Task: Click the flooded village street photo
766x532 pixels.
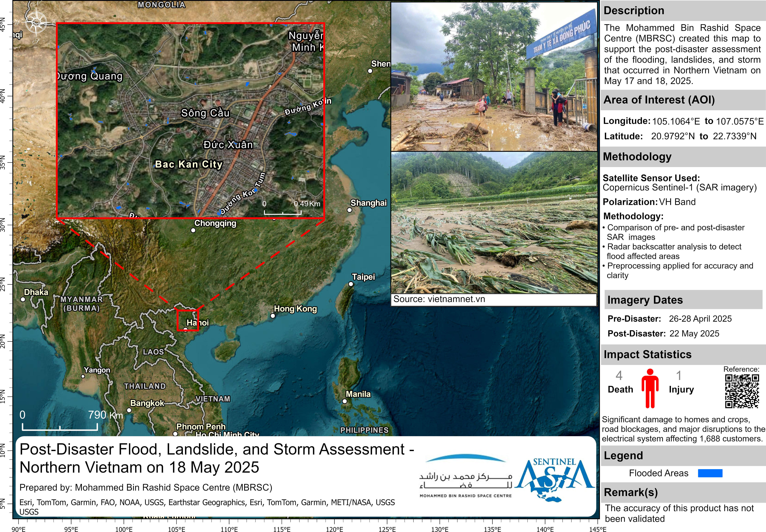Action: (x=494, y=77)
